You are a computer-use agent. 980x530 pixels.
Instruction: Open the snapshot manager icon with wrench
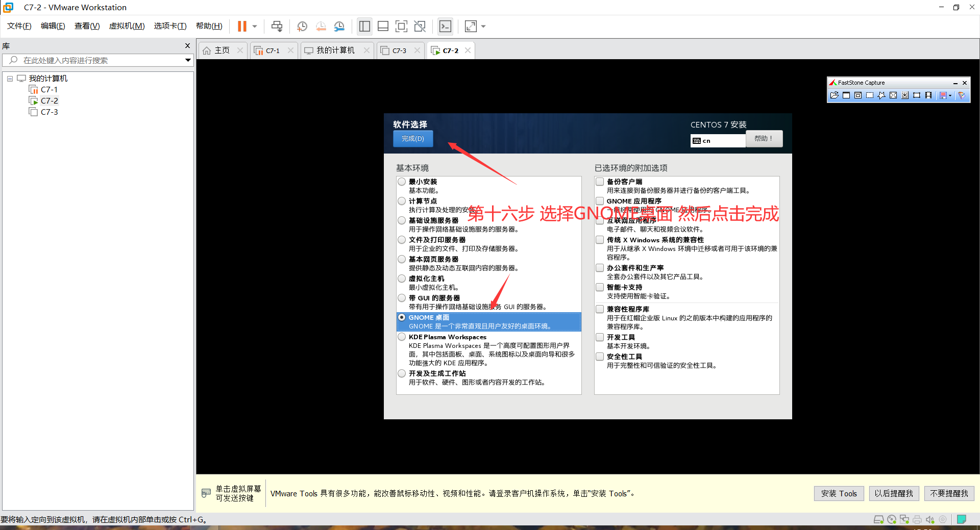click(339, 26)
